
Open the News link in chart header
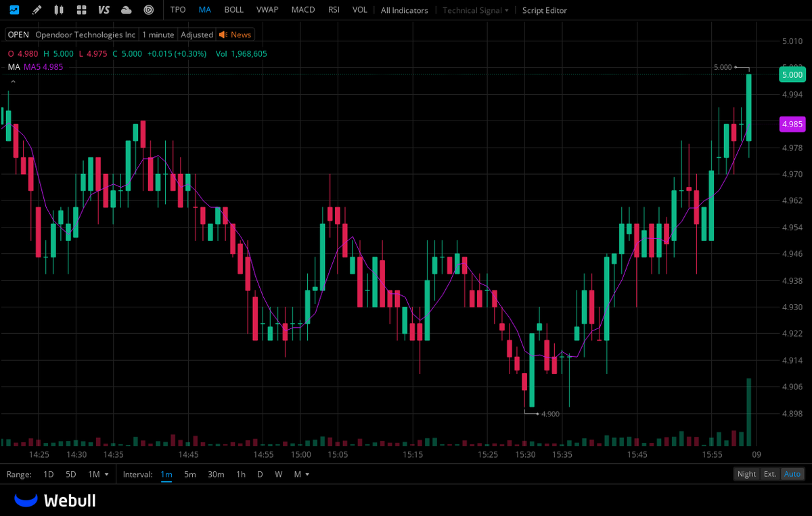[x=241, y=35]
